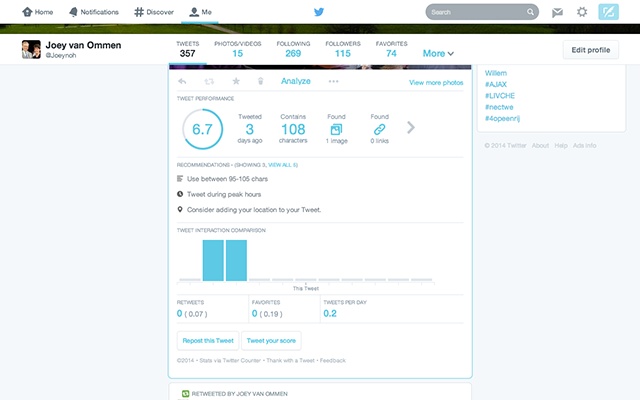Viewport: 640px width, 400px height.
Task: Open Notifications tab
Action: pyautogui.click(x=94, y=12)
